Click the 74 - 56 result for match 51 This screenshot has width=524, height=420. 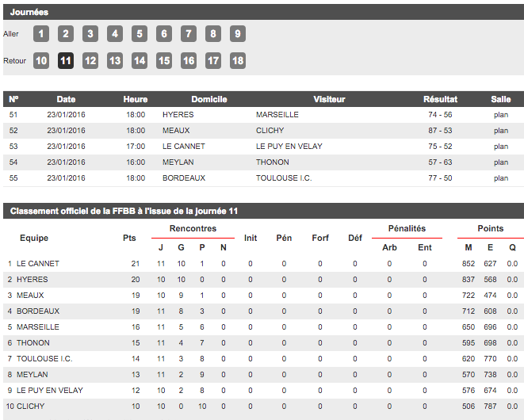coord(440,115)
